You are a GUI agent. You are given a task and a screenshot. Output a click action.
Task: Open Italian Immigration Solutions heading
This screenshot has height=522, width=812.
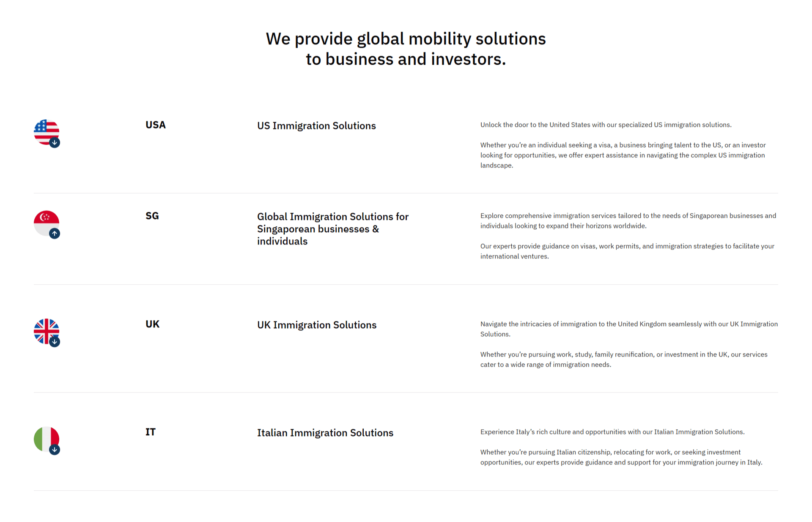(325, 433)
